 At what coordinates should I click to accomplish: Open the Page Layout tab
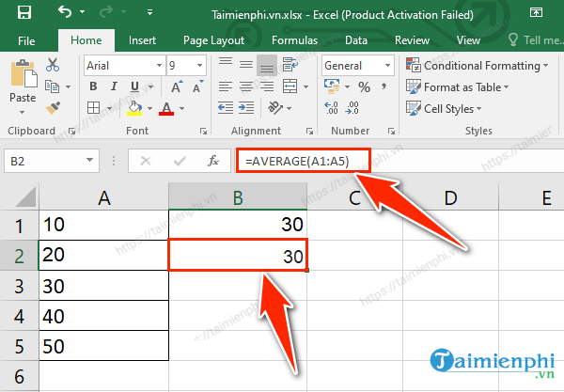pyautogui.click(x=213, y=40)
